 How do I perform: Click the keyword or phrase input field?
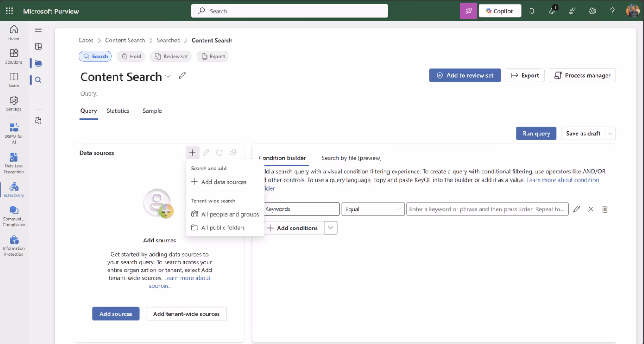click(x=487, y=209)
